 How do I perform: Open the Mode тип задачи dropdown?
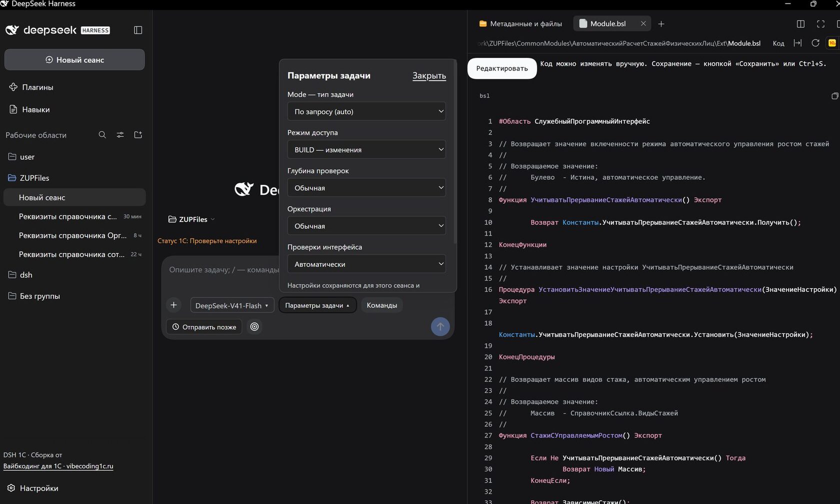366,111
